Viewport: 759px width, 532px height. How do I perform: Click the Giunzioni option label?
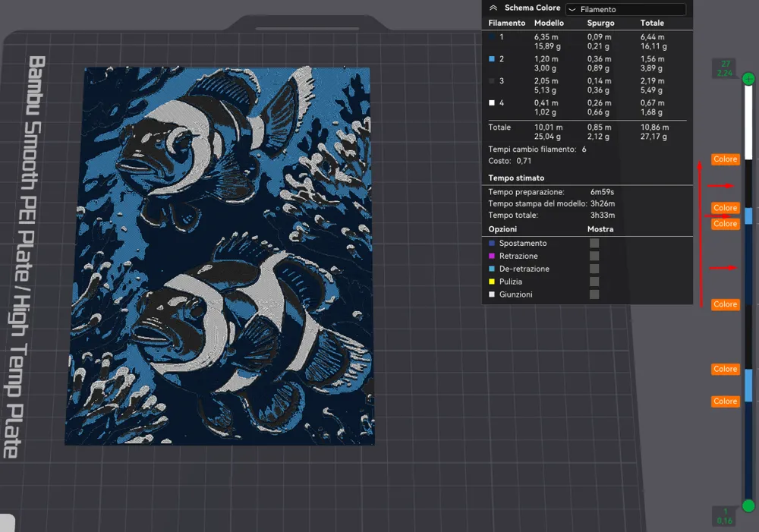pyautogui.click(x=515, y=294)
